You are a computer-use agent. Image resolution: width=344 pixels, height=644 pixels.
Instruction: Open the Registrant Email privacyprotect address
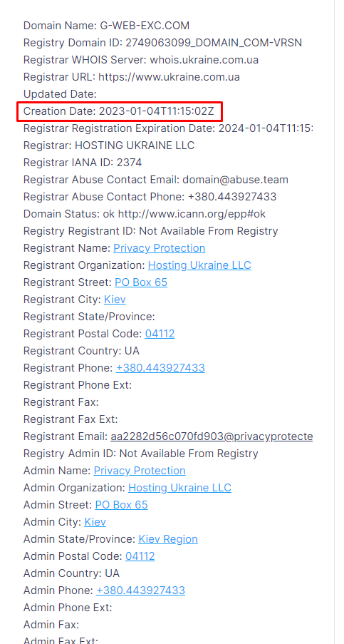[x=212, y=436]
